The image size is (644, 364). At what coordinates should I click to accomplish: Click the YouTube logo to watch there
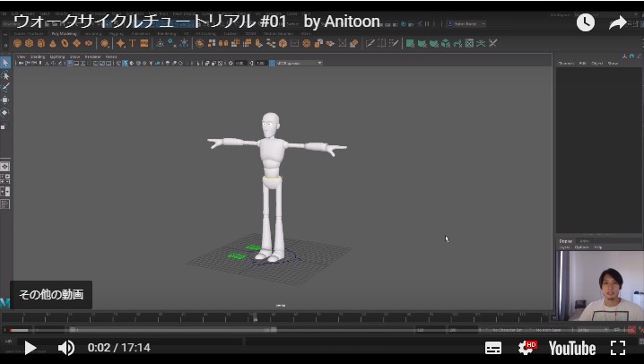572,348
